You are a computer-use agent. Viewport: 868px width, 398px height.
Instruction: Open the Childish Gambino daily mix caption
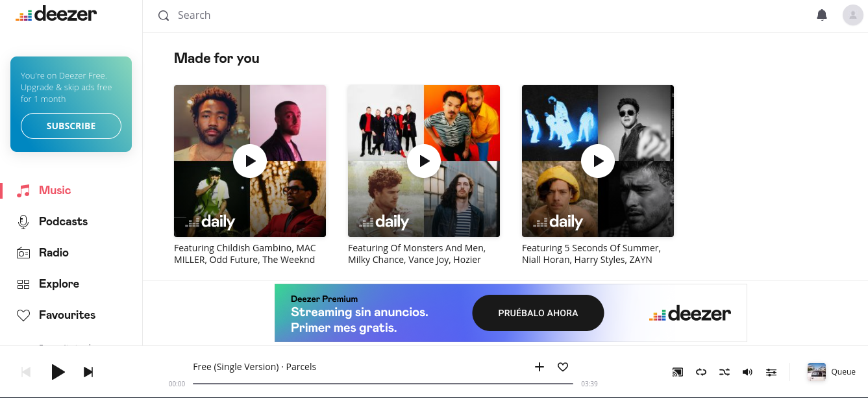point(245,254)
